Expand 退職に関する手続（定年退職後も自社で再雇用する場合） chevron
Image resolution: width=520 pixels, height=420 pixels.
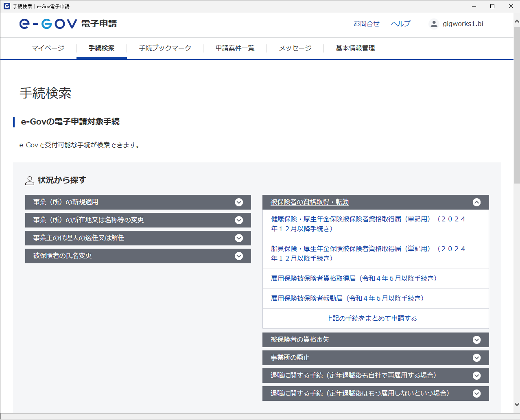tap(476, 376)
